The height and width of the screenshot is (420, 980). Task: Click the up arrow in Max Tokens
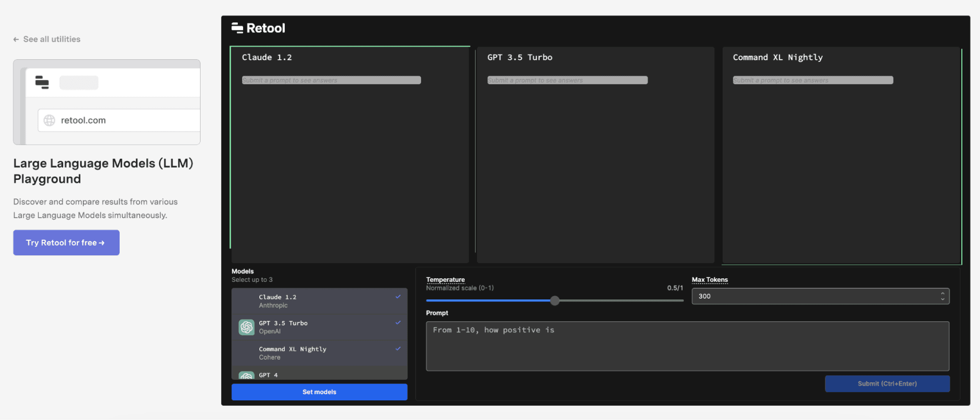point(942,294)
